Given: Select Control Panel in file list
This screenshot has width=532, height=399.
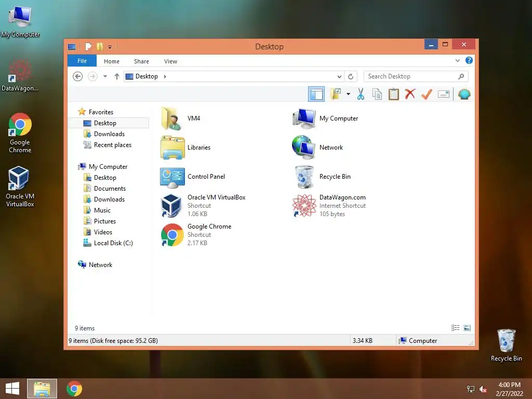Looking at the screenshot, I should pyautogui.click(x=193, y=177).
